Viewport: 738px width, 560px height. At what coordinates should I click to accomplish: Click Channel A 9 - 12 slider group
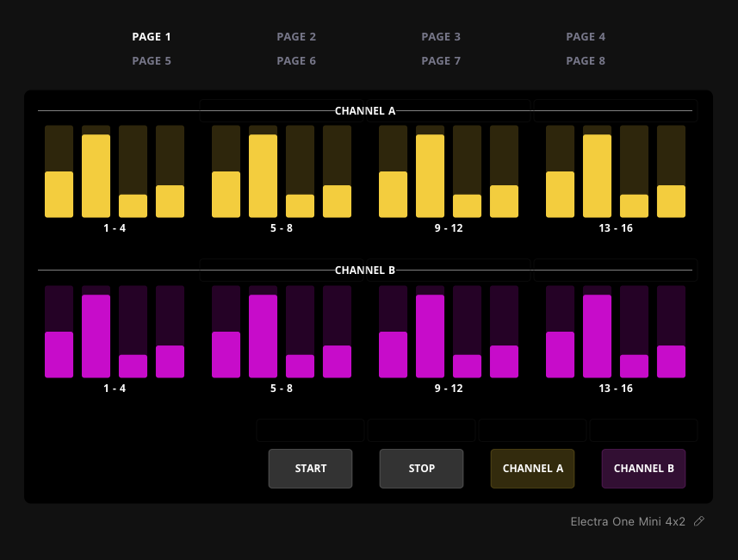pyautogui.click(x=449, y=172)
